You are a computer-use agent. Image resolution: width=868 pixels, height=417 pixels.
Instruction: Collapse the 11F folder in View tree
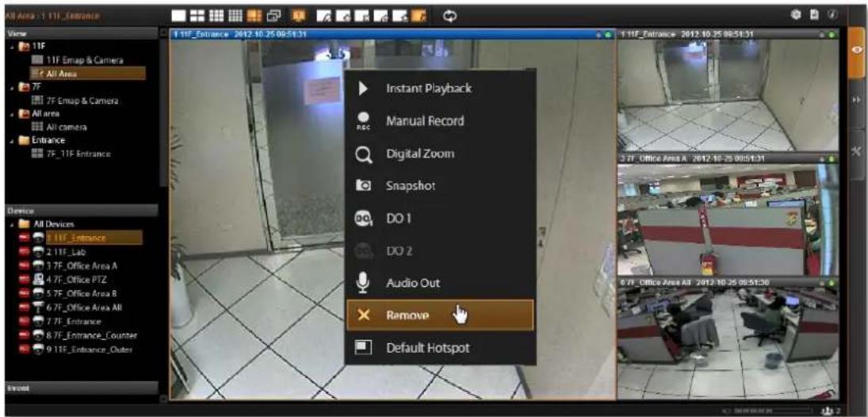[x=12, y=47]
